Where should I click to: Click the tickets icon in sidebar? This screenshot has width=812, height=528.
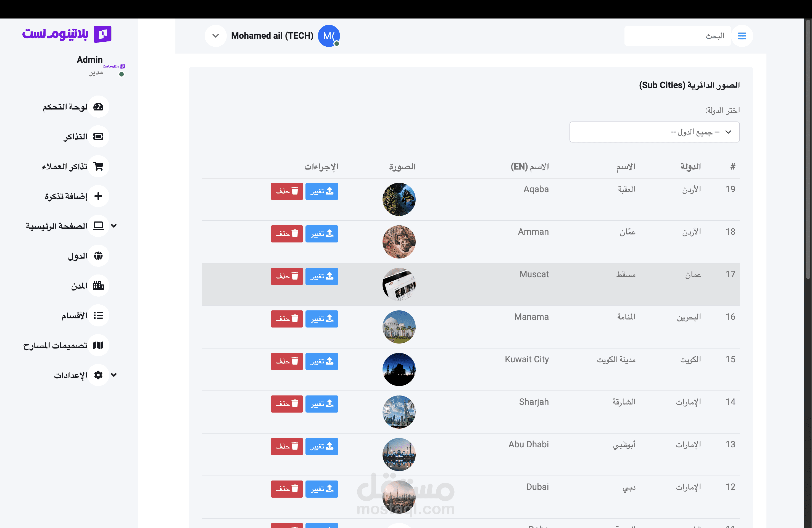pyautogui.click(x=98, y=136)
